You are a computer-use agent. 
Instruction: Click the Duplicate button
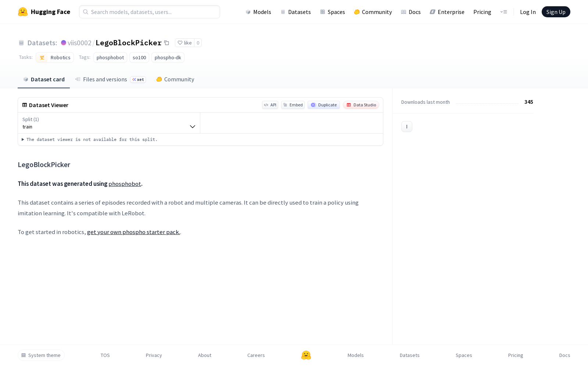[x=324, y=105]
